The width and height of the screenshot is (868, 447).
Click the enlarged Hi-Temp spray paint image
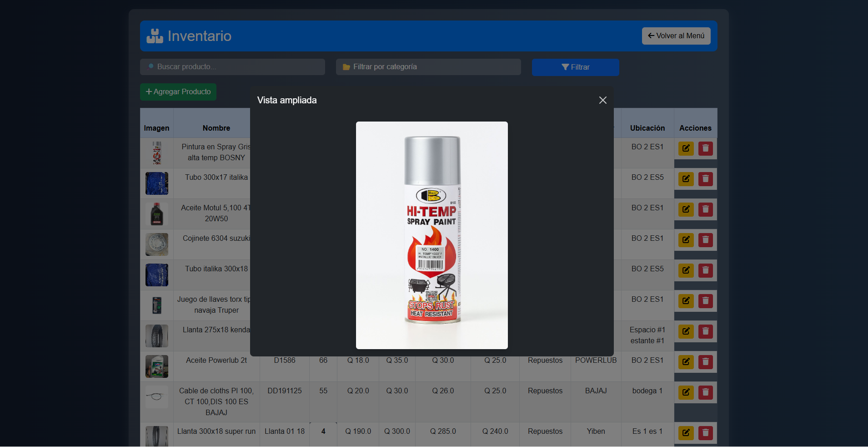point(432,235)
